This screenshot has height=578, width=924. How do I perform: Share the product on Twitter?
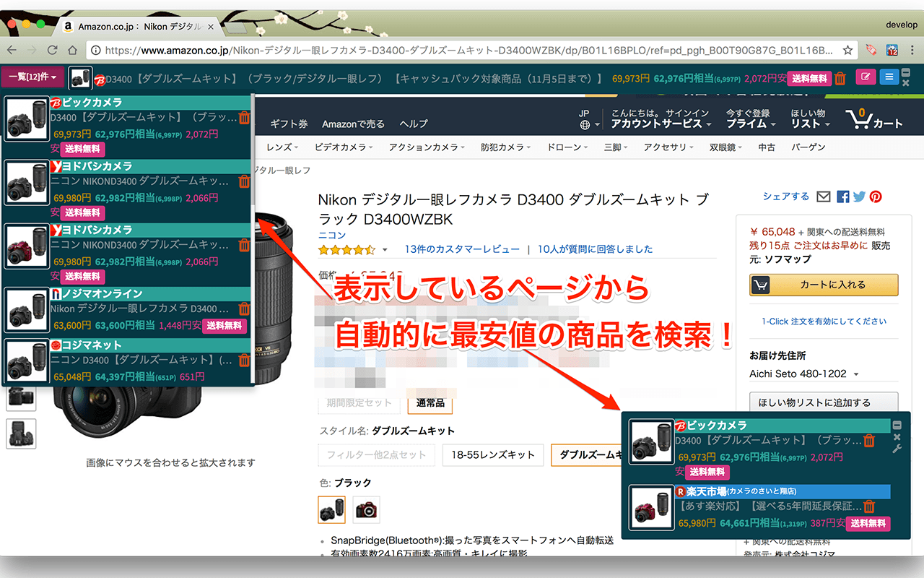(x=859, y=197)
